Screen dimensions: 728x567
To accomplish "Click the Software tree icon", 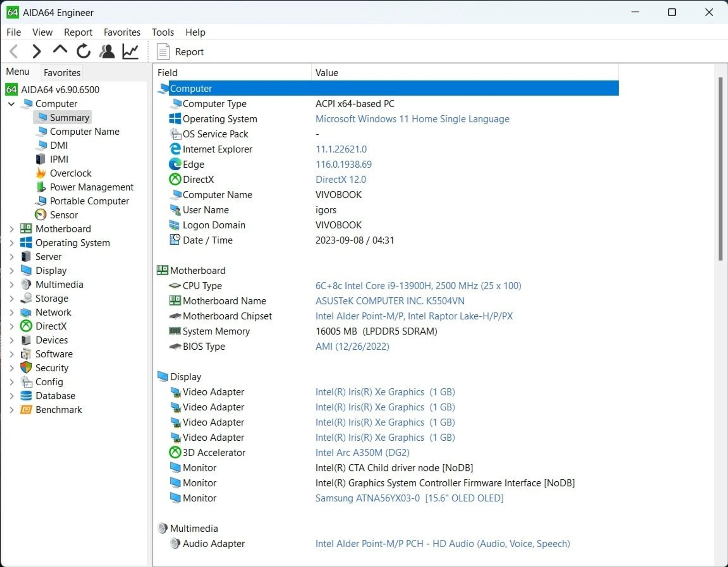I will click(x=26, y=354).
